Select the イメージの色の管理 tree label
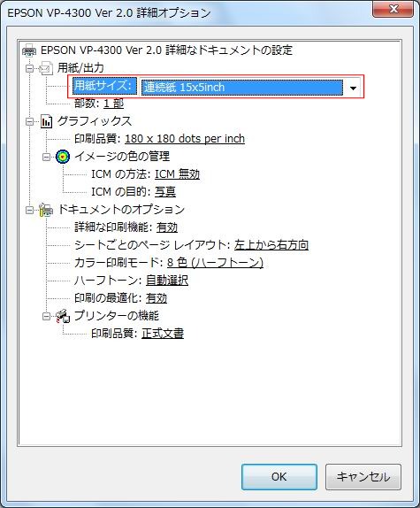Screen dimensions: 420x508 (x=122, y=157)
